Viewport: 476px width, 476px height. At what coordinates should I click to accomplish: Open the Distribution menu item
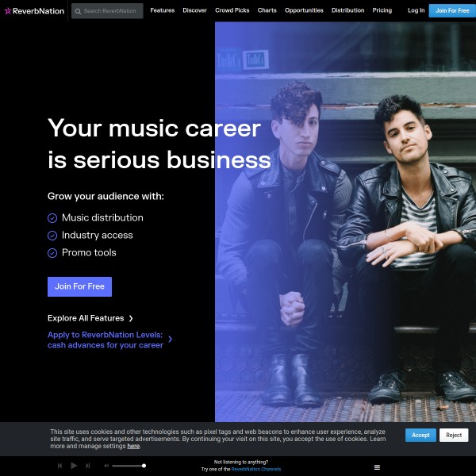(348, 10)
